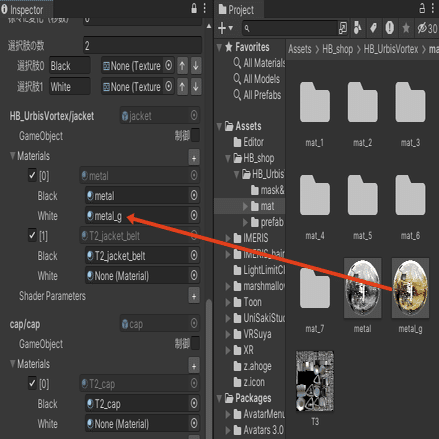Image resolution: width=439 pixels, height=439 pixels.
Task: Edit the Black option name field
Action: click(x=70, y=66)
